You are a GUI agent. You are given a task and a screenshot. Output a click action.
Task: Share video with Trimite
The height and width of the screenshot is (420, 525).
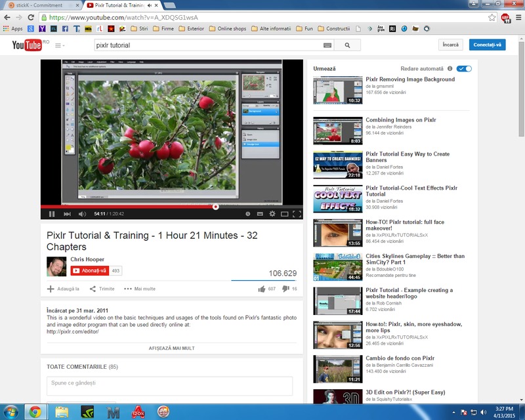102,289
